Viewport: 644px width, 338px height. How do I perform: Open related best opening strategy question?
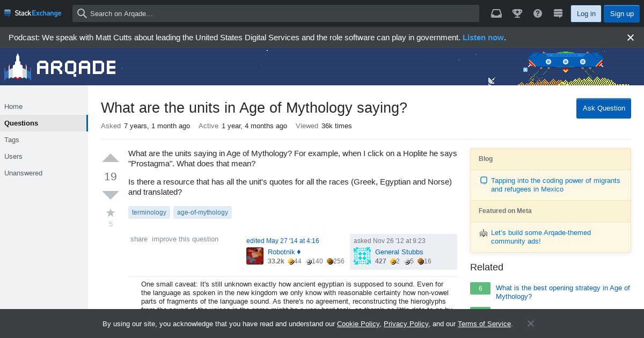pos(563,292)
